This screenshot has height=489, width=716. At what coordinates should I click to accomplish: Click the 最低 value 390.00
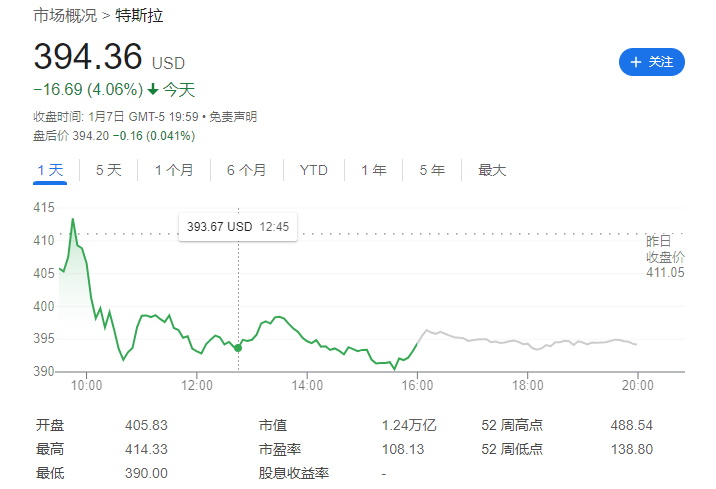pyautogui.click(x=147, y=473)
